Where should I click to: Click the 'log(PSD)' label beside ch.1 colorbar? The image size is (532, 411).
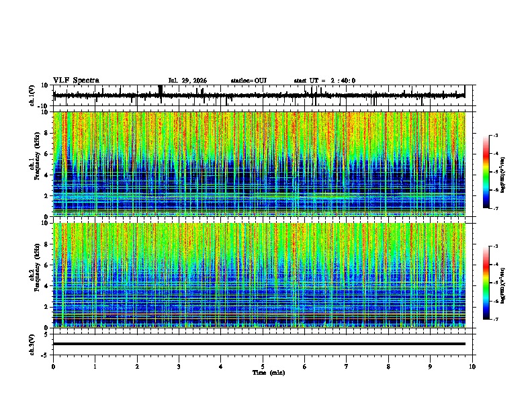[x=502, y=175]
